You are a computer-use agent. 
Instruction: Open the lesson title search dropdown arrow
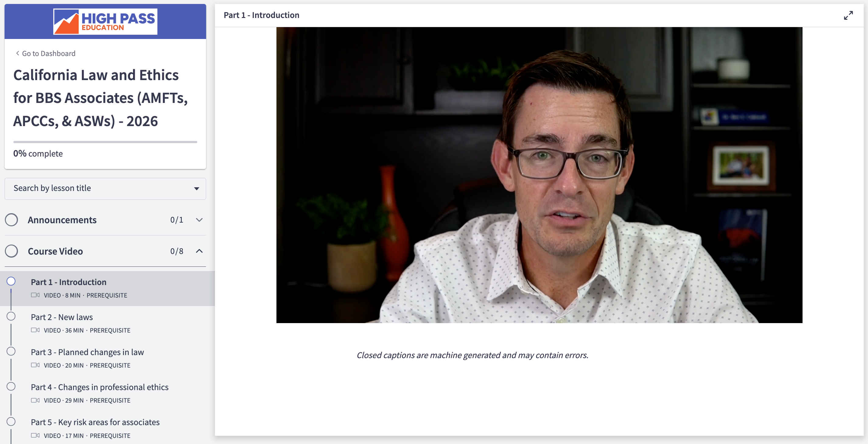tap(196, 189)
